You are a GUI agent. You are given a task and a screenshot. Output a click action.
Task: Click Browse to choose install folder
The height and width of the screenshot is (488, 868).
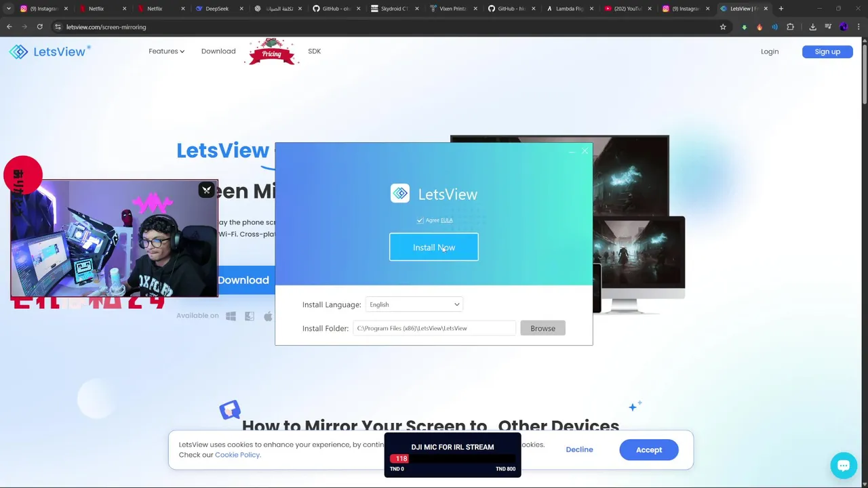tap(542, 328)
